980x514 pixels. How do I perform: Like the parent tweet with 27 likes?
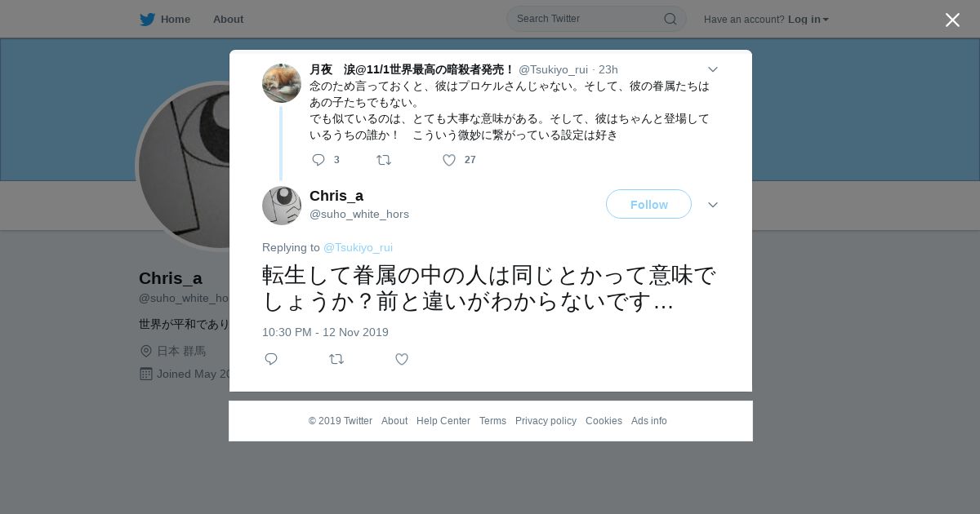pos(449,160)
